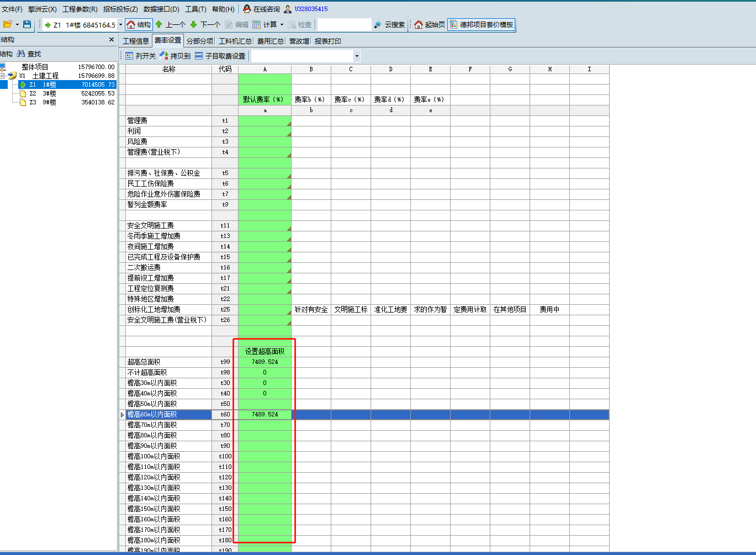Open the project selector dropdown showing Z1 1#楼

click(120, 25)
